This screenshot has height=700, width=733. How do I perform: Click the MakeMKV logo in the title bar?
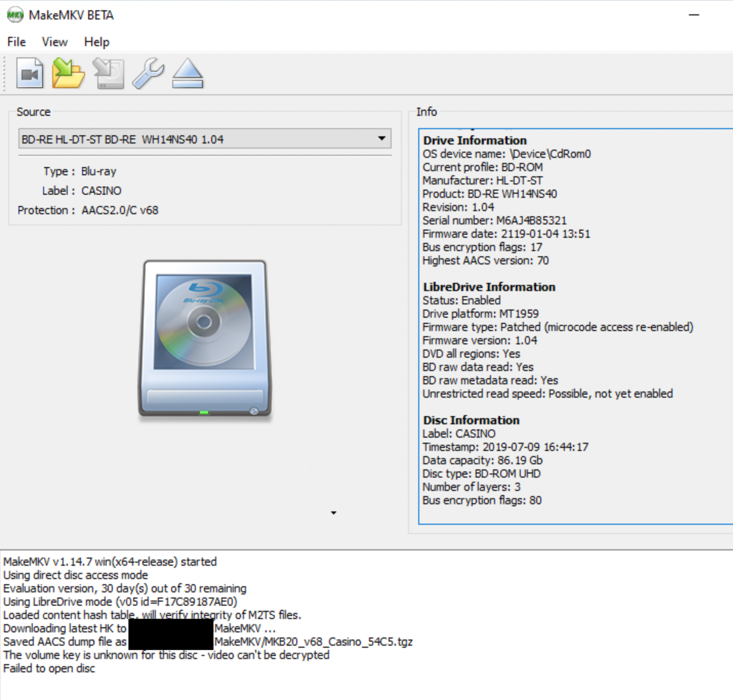point(15,15)
